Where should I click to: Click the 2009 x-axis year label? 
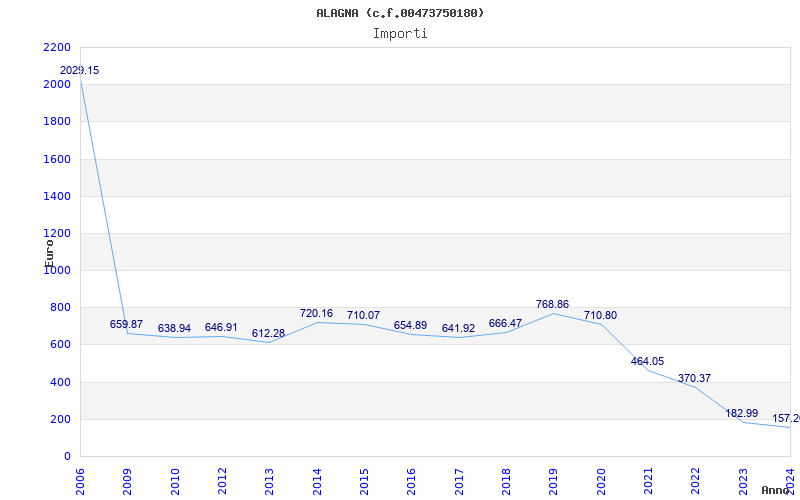[x=128, y=482]
